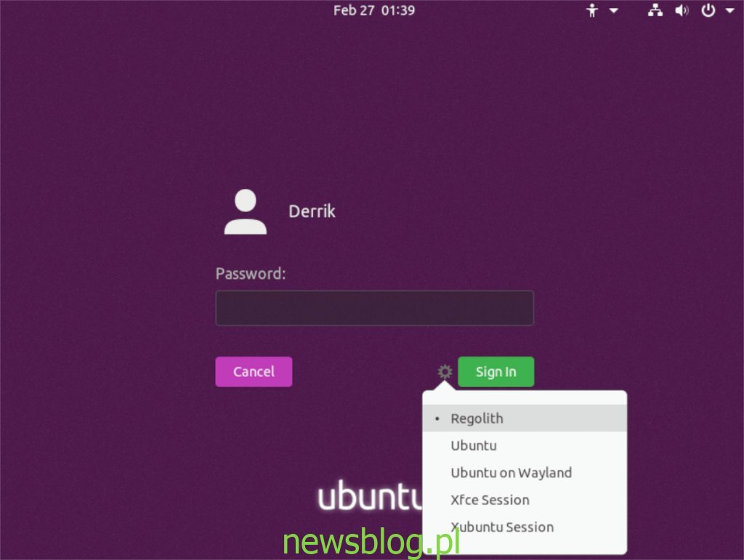This screenshot has height=560, width=744.
Task: Click the Cancel button
Action: tap(254, 372)
